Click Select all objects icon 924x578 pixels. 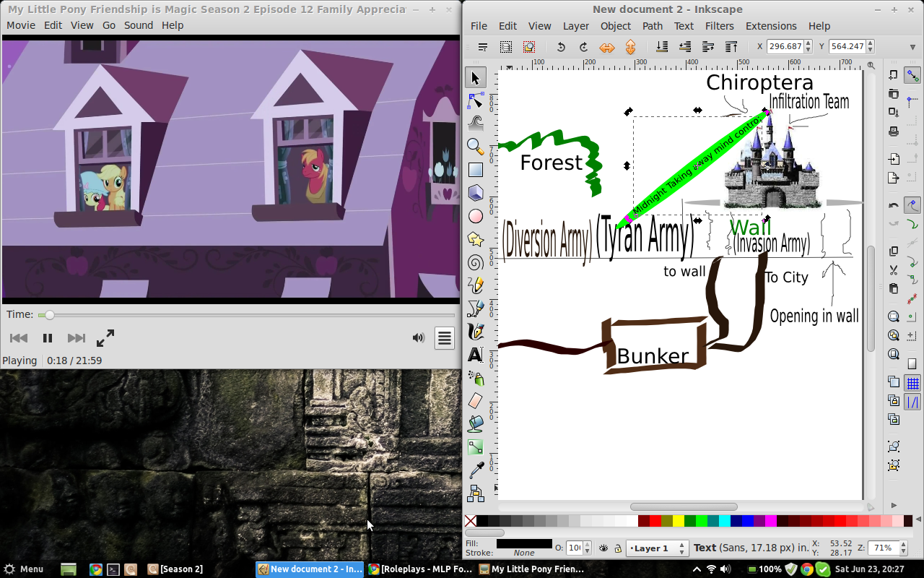pos(483,47)
